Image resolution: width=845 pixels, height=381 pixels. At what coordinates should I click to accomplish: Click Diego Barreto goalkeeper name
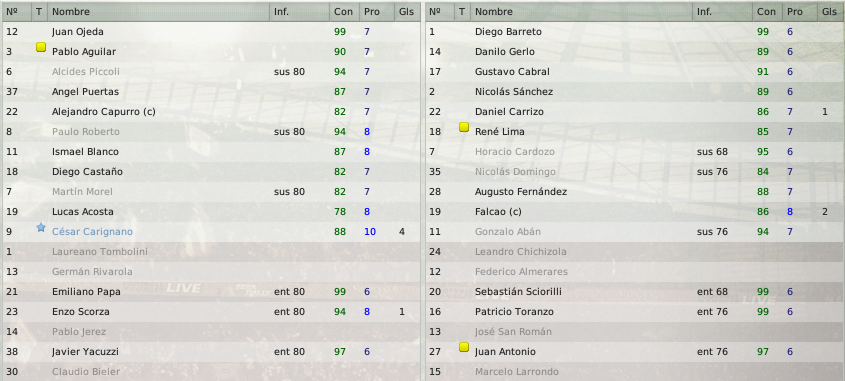(x=508, y=32)
